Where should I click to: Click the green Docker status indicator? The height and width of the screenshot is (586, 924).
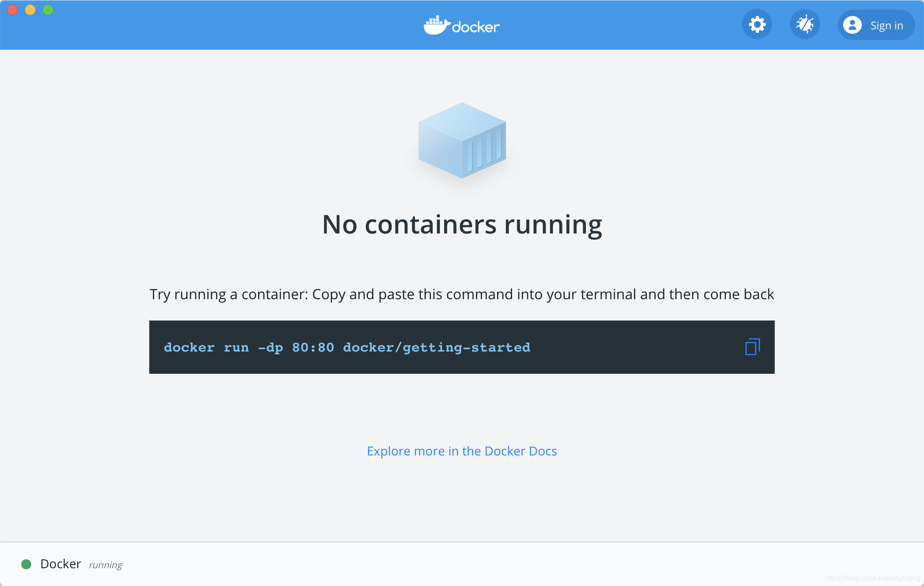click(26, 564)
